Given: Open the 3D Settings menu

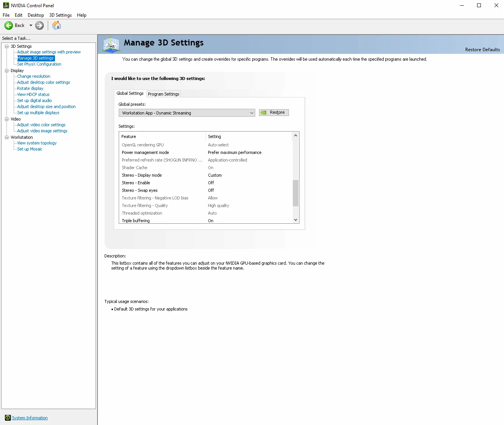Looking at the screenshot, I should tap(60, 15).
